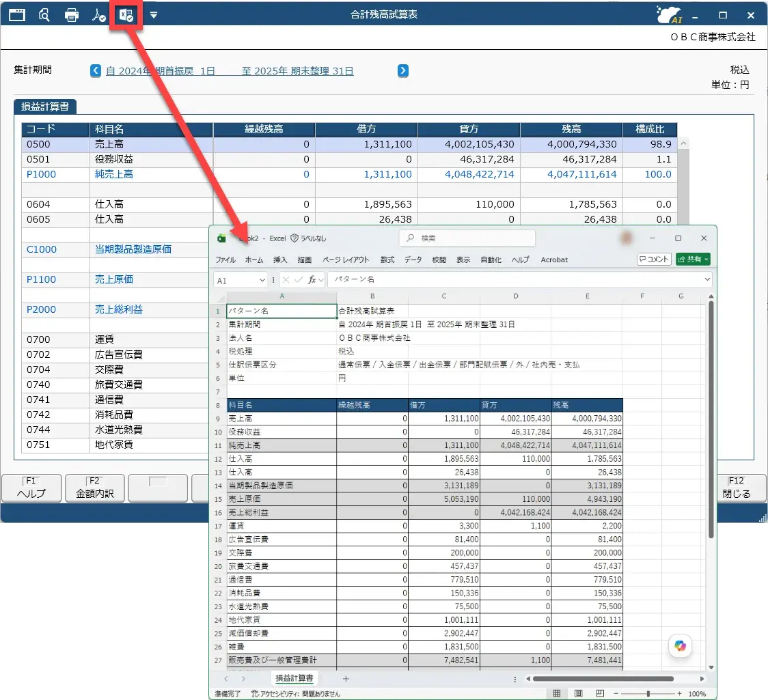Click the printer icon in the top toolbar
Viewport: 768px width, 700px height.
pos(72,15)
